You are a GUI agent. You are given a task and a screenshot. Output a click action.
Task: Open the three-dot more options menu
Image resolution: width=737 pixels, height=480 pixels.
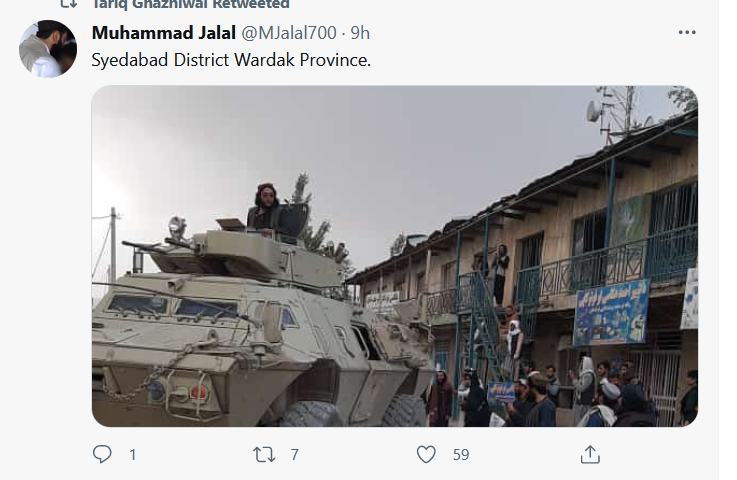coord(687,32)
